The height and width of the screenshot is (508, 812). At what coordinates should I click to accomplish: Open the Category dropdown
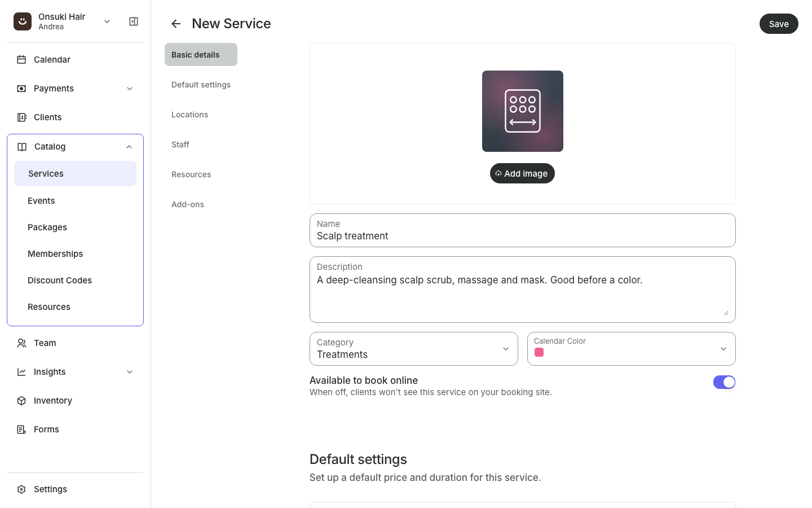point(414,349)
